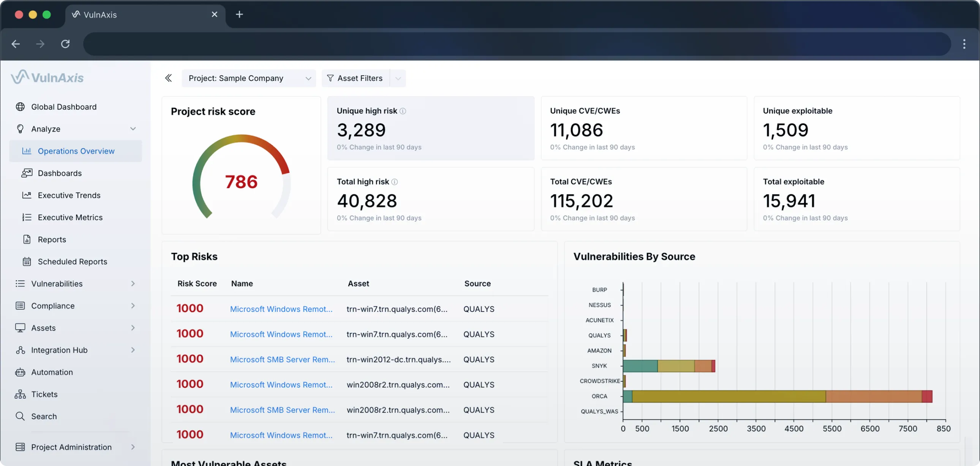This screenshot has width=980, height=466.
Task: Click the Asset Filters button
Action: click(x=355, y=78)
